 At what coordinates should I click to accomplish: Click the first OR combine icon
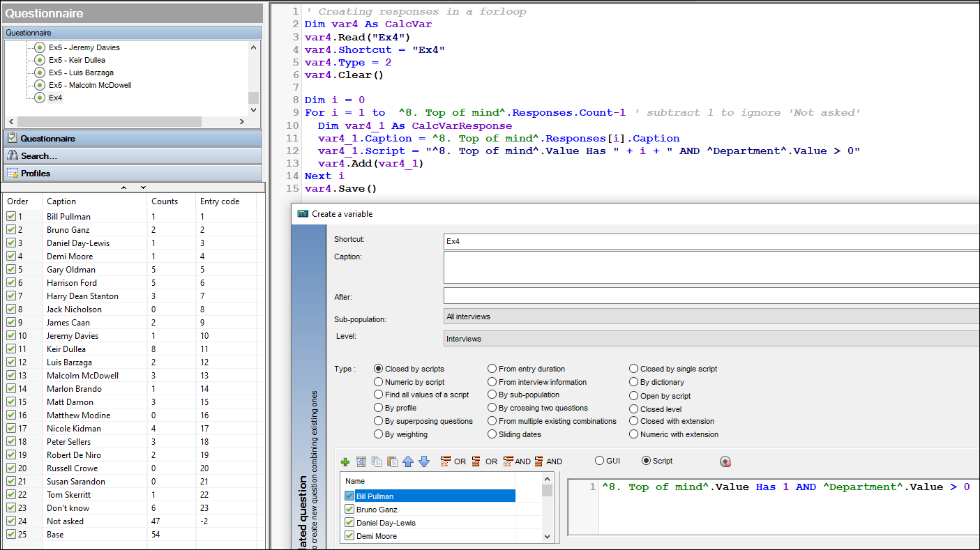coord(446,461)
